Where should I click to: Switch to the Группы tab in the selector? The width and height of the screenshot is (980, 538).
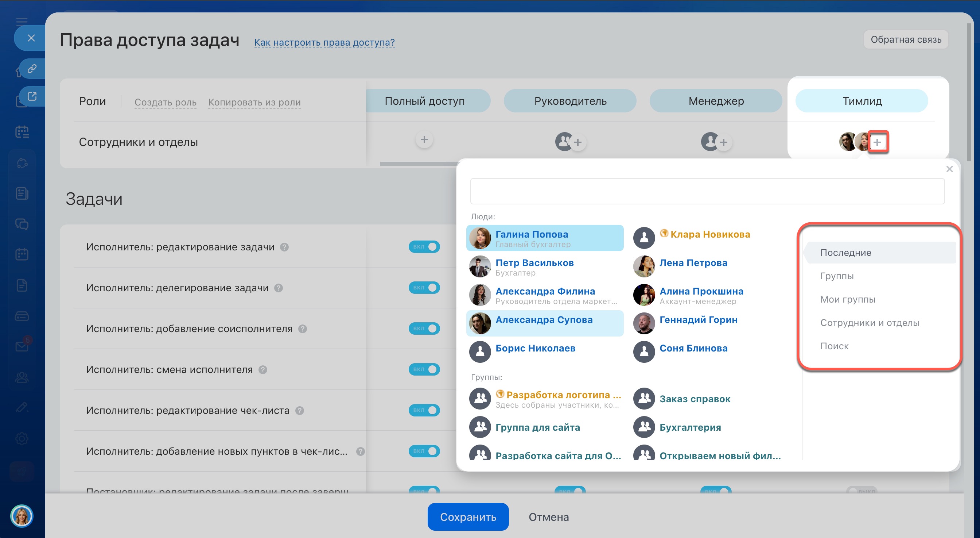[x=837, y=276]
